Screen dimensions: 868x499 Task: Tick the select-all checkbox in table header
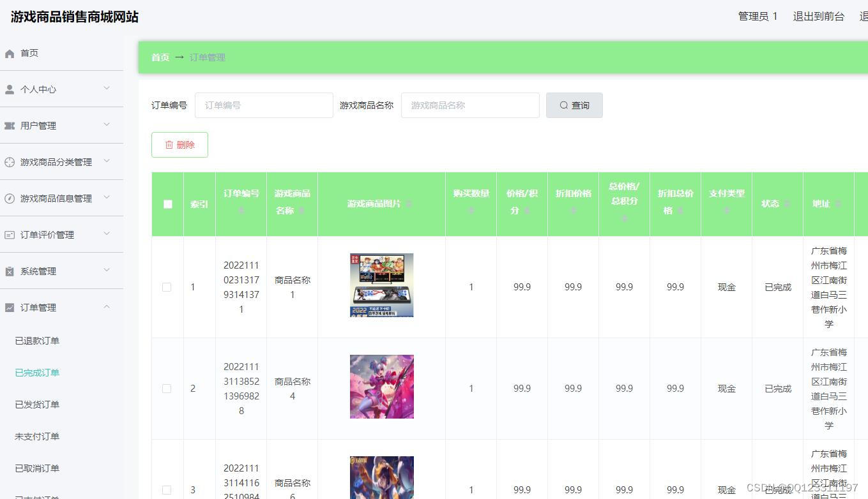click(x=168, y=204)
